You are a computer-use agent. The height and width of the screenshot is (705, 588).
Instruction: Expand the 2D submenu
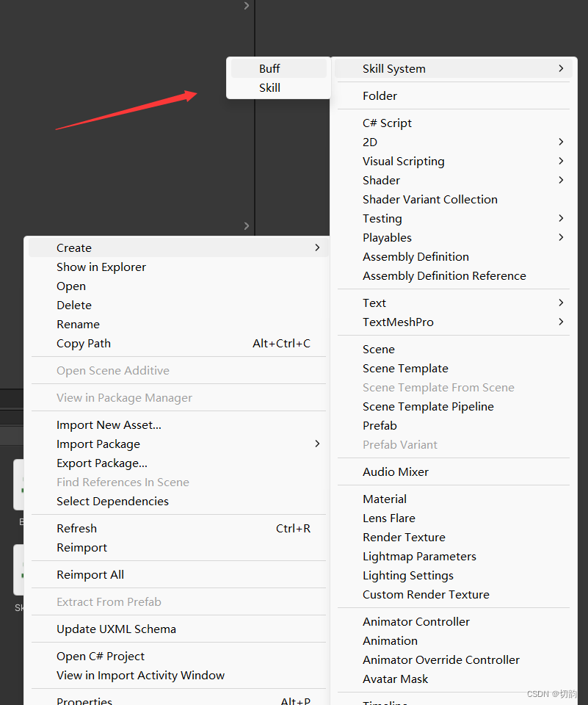click(454, 142)
